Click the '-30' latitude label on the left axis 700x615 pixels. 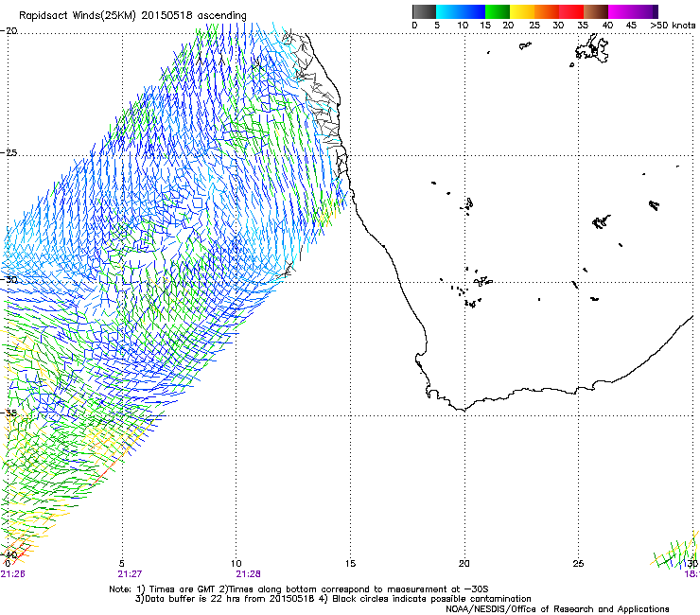point(9,280)
